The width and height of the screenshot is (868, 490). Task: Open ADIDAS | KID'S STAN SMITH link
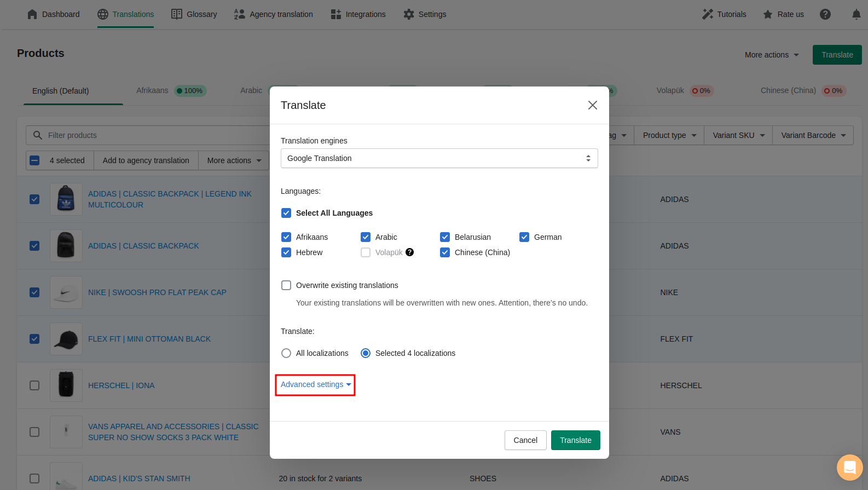point(139,479)
